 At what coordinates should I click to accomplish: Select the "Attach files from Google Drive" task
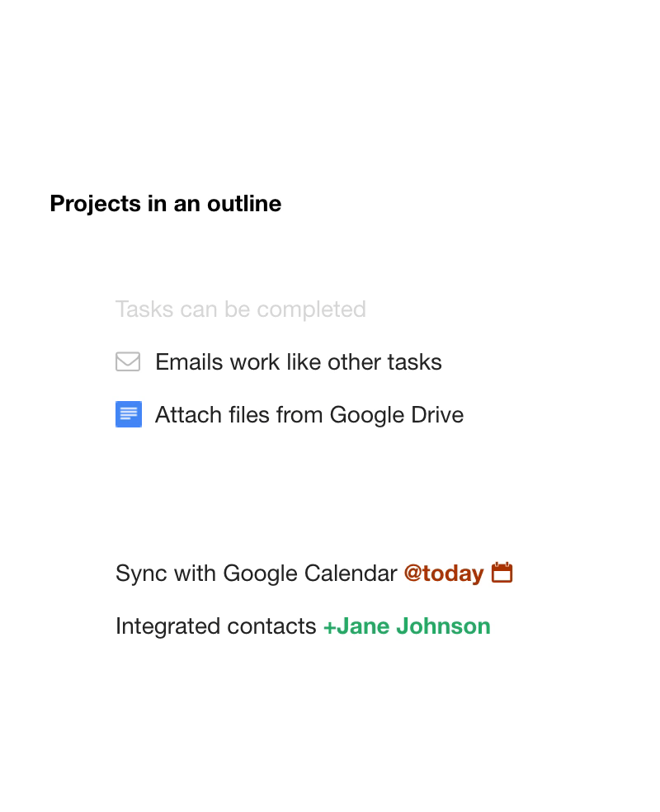[309, 415]
